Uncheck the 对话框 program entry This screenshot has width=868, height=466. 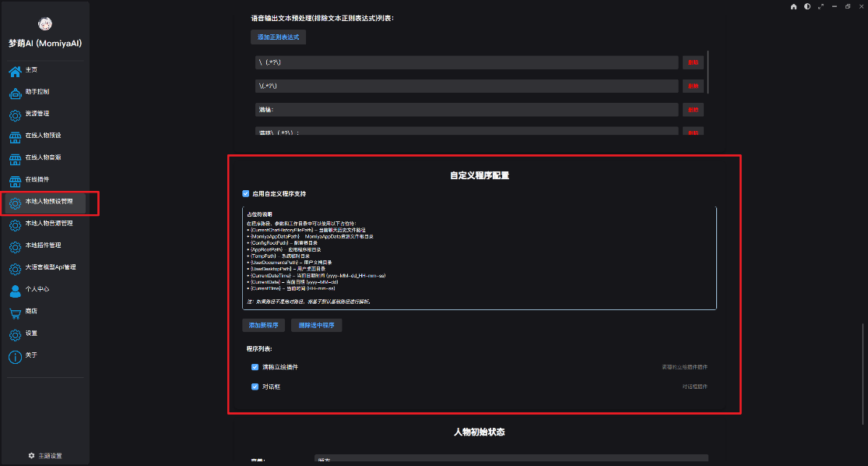[x=254, y=387]
